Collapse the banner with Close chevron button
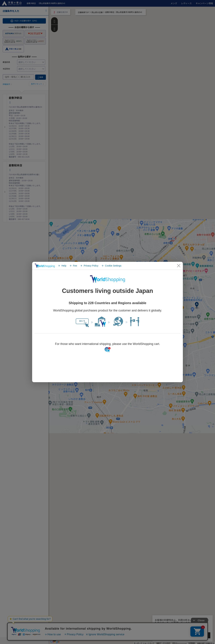 pos(199,620)
